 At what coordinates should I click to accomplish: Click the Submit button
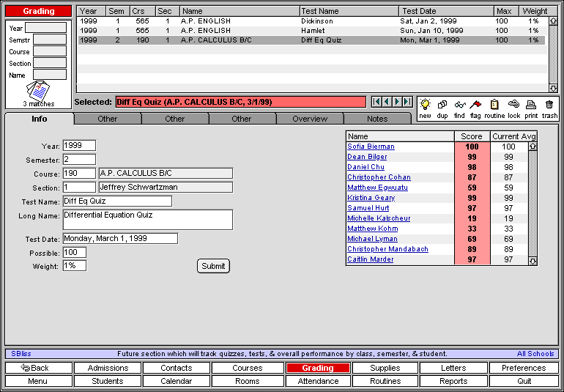[213, 266]
